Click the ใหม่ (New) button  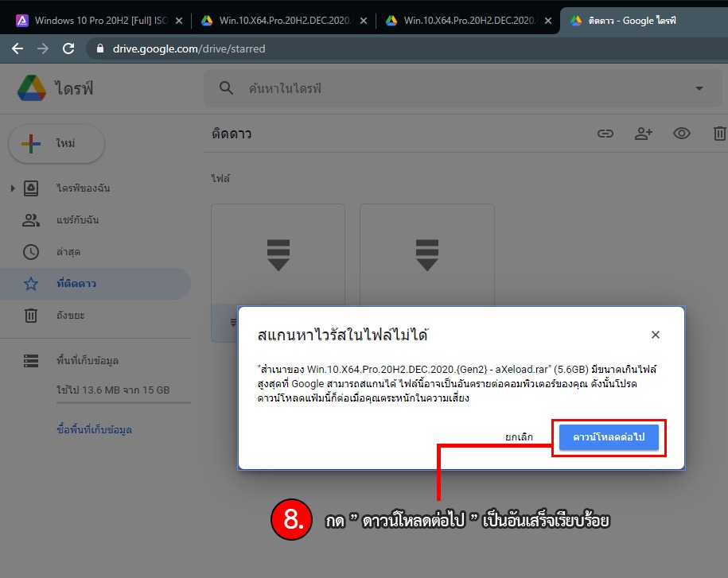pyautogui.click(x=56, y=144)
